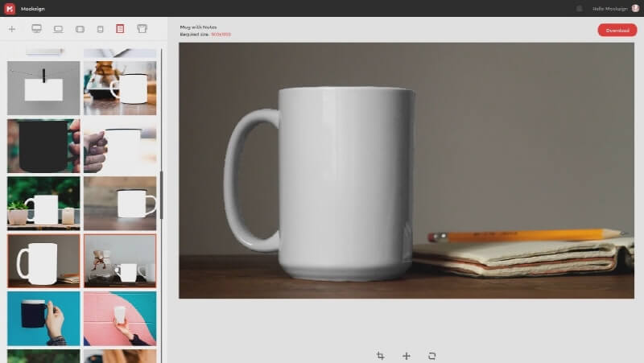Click the Download button
Image resolution: width=644 pixels, height=363 pixels.
pyautogui.click(x=617, y=30)
